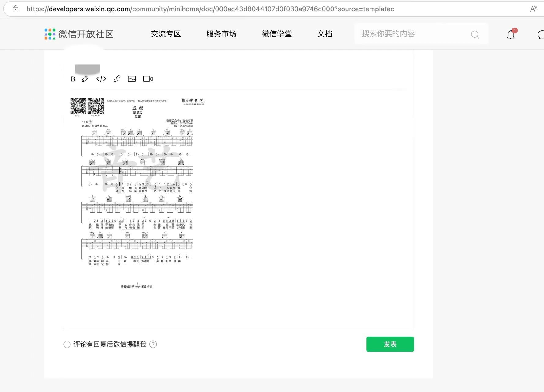View site security lock info

click(x=16, y=9)
